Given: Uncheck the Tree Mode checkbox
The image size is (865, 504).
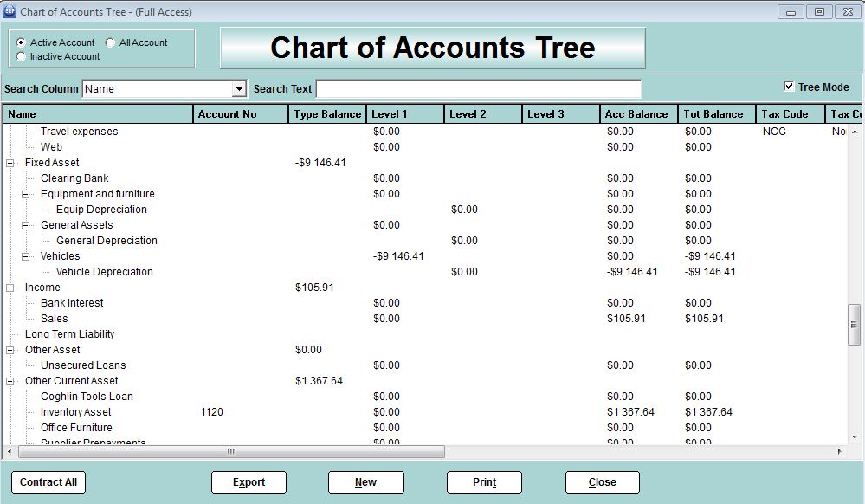Looking at the screenshot, I should click(789, 87).
